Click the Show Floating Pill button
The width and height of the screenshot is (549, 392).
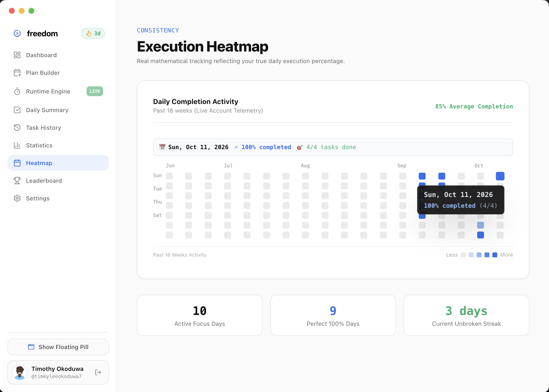(58, 347)
